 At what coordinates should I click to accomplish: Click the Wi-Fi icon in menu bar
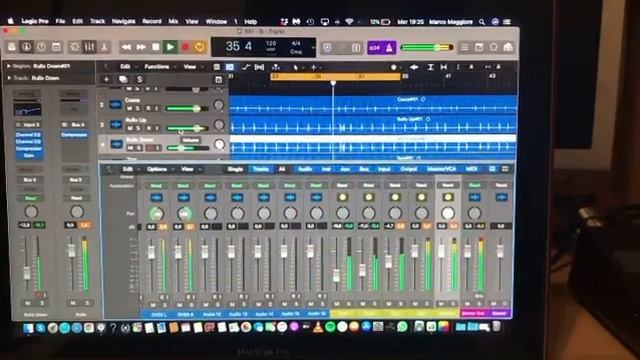tap(349, 22)
